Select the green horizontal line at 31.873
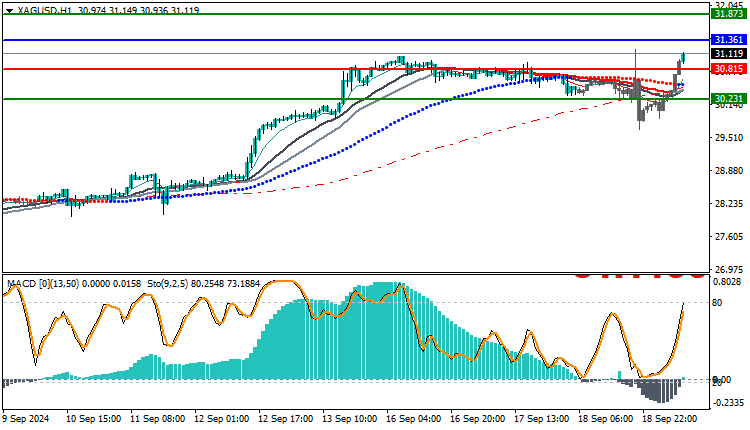The width and height of the screenshot is (750, 430). click(x=356, y=14)
